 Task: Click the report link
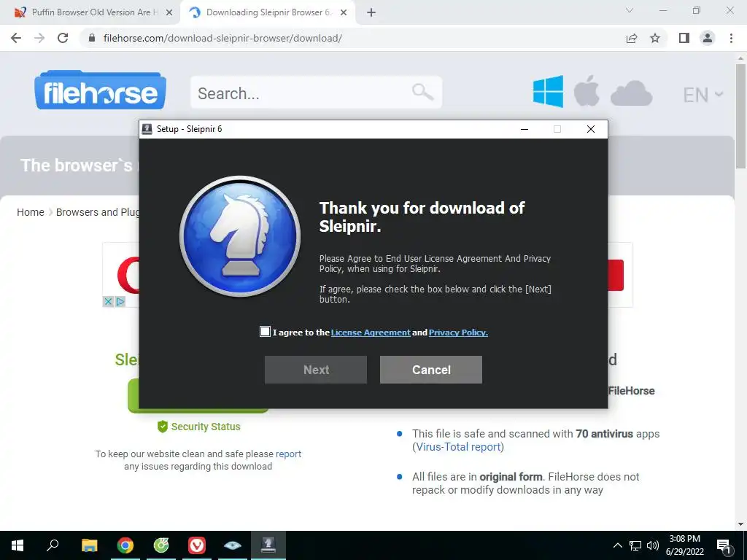(288, 454)
